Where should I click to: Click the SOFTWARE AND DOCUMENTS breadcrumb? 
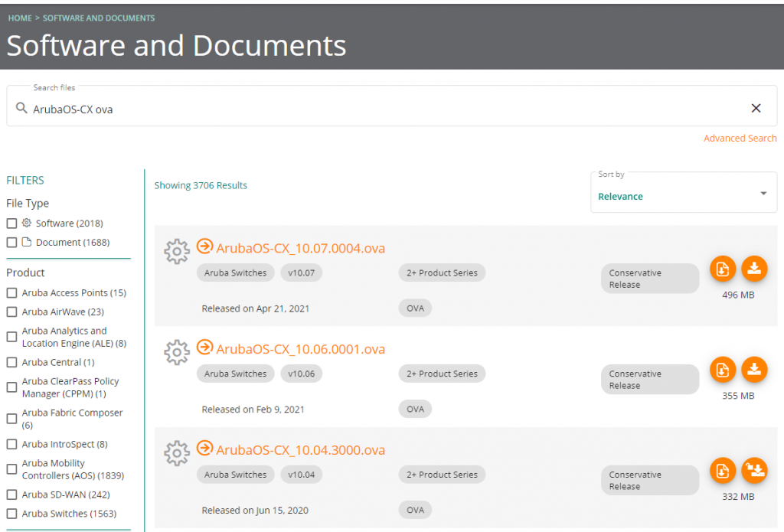click(x=99, y=18)
